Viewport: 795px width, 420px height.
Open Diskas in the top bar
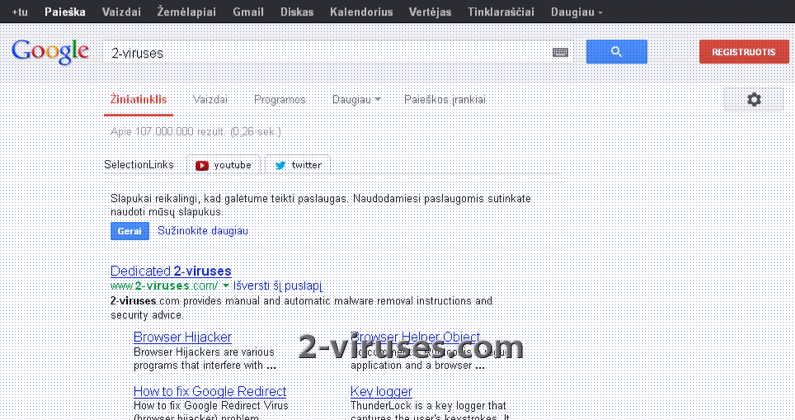tap(297, 12)
